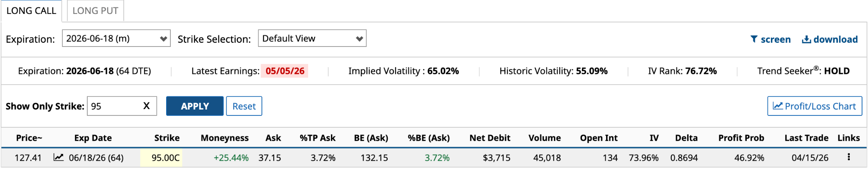
Task: Click the screen filter funnel icon
Action: point(754,39)
